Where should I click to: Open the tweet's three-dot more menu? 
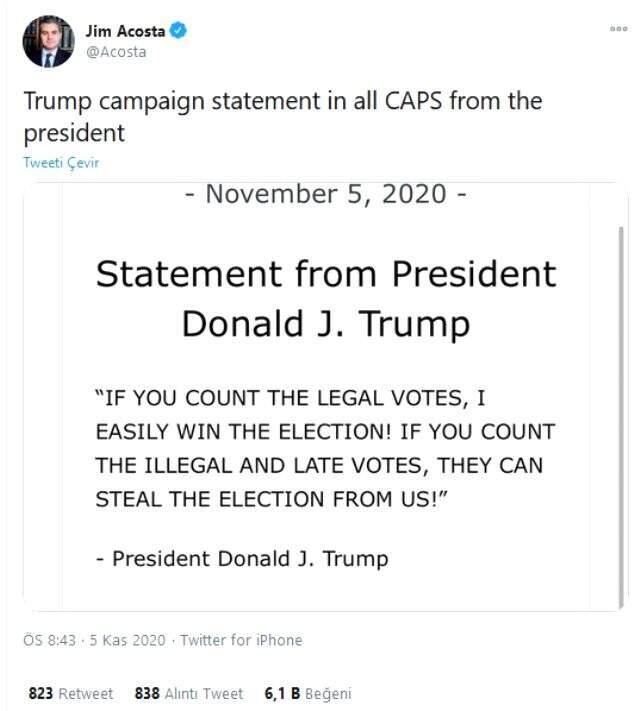(x=618, y=29)
